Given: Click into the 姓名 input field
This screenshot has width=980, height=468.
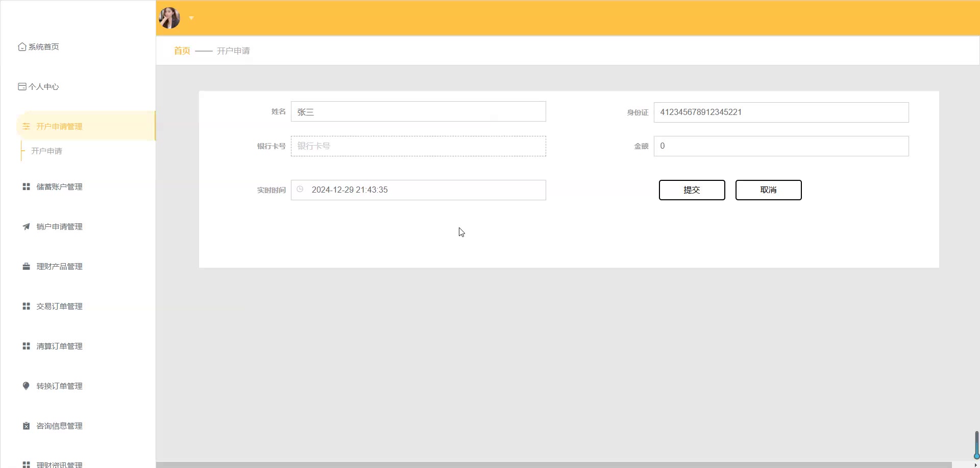Looking at the screenshot, I should point(418,112).
